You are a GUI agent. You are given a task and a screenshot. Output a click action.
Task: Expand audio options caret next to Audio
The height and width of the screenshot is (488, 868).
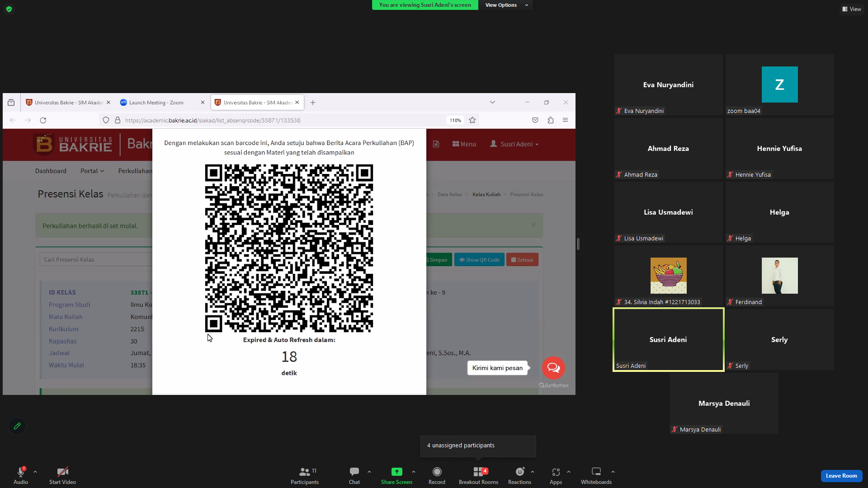pos(35,472)
